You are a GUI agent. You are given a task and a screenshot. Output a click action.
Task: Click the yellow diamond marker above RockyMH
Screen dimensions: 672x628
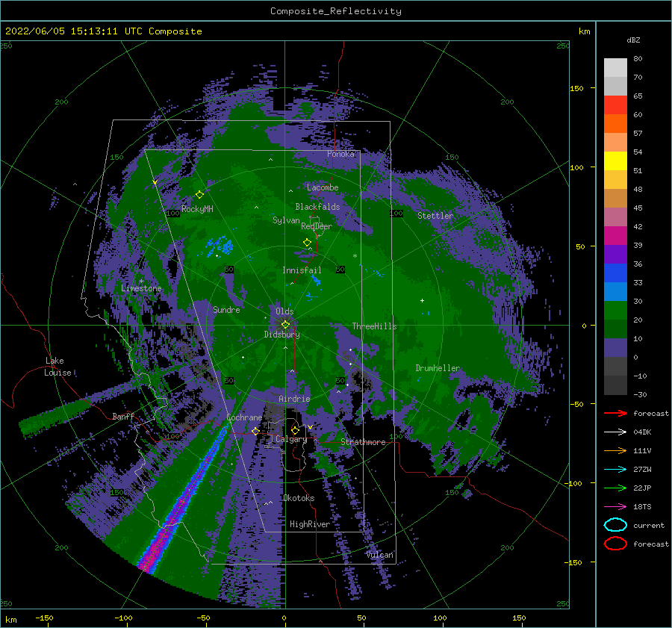click(199, 195)
